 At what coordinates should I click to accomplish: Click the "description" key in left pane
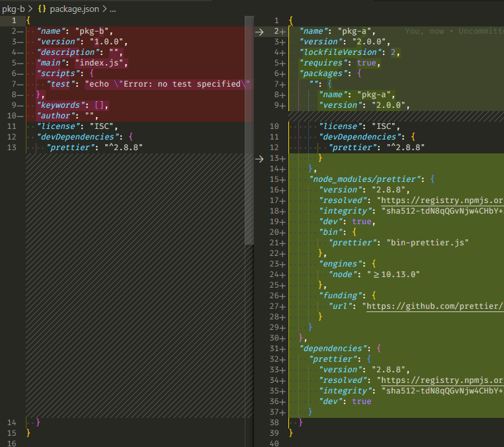(x=68, y=52)
